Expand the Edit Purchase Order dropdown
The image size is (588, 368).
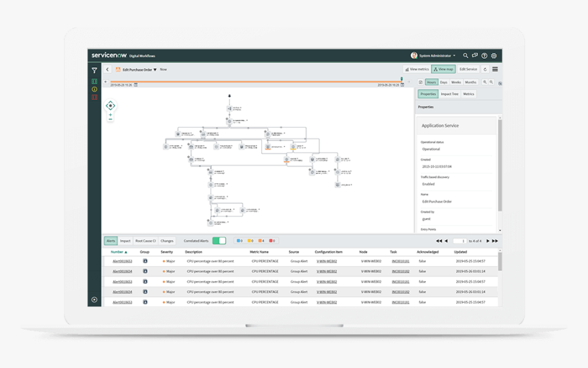click(155, 70)
